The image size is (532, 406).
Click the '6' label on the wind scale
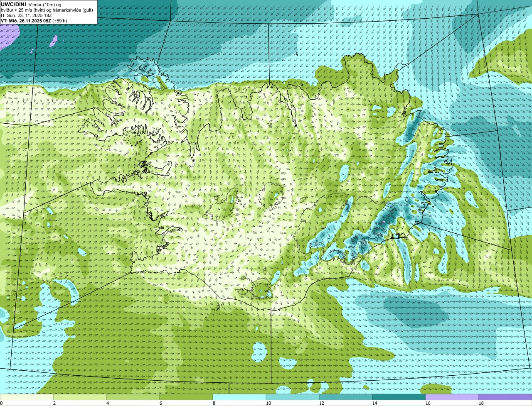pyautogui.click(x=161, y=403)
